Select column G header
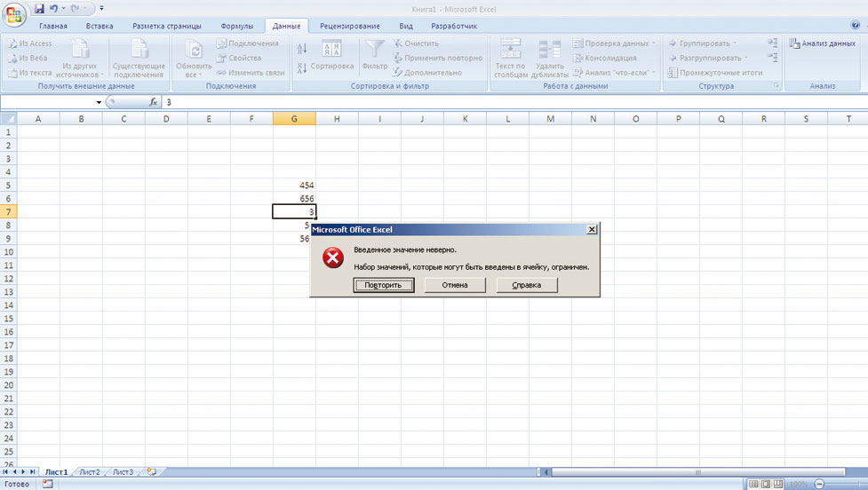This screenshot has width=868, height=490. (294, 118)
